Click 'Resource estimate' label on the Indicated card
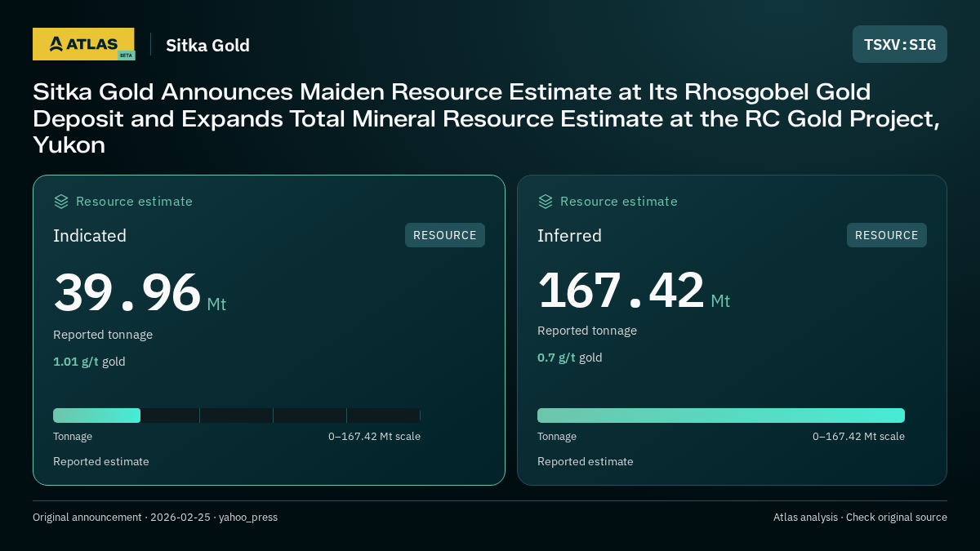Image resolution: width=980 pixels, height=551 pixels. 134,202
